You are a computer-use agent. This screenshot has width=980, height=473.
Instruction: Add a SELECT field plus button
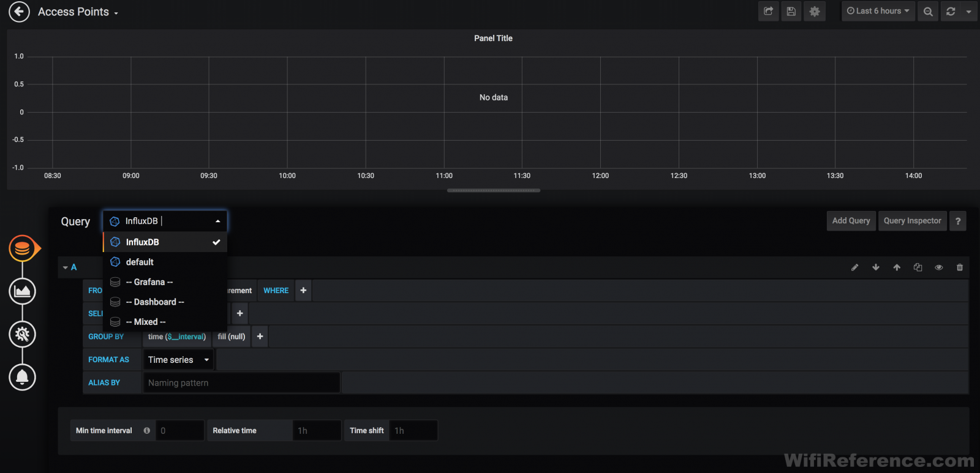239,313
